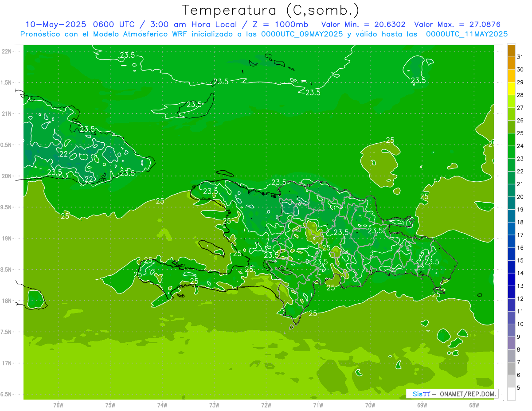The image size is (532, 411).
Task: Click the dark blue legend swatch between 12 and 13
Action: [511, 292]
